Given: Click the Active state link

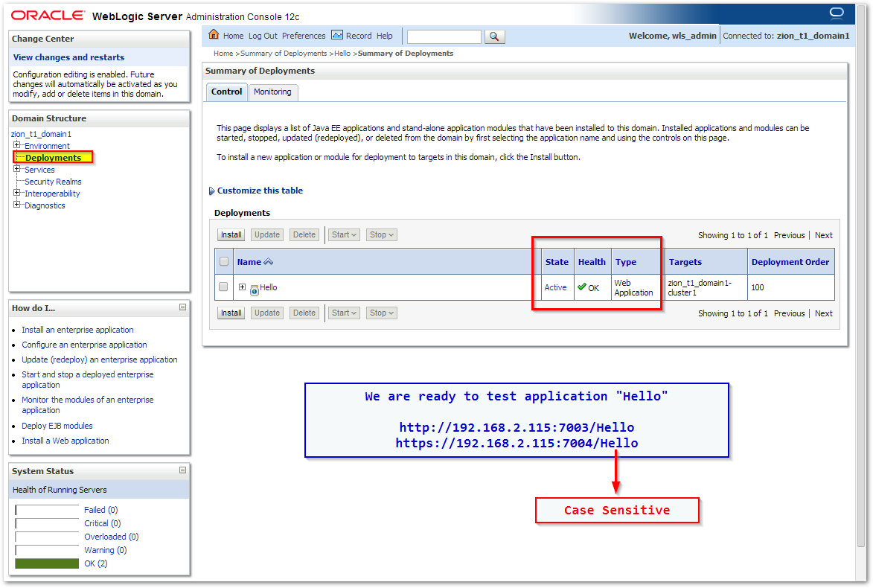Looking at the screenshot, I should pos(555,287).
